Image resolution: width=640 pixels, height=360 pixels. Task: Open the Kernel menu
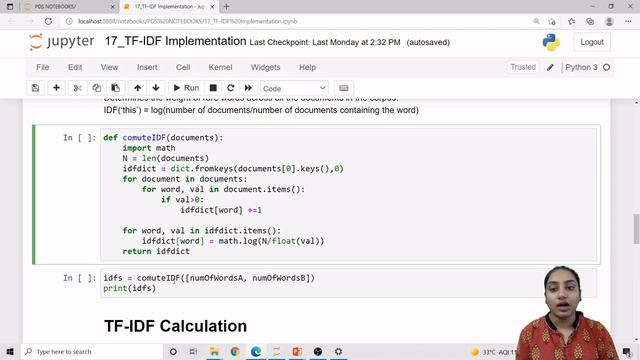[220, 67]
